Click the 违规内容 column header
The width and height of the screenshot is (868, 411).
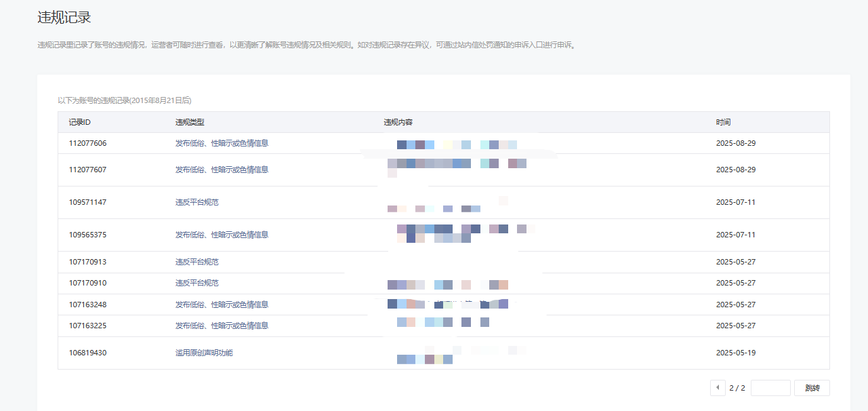tap(398, 122)
